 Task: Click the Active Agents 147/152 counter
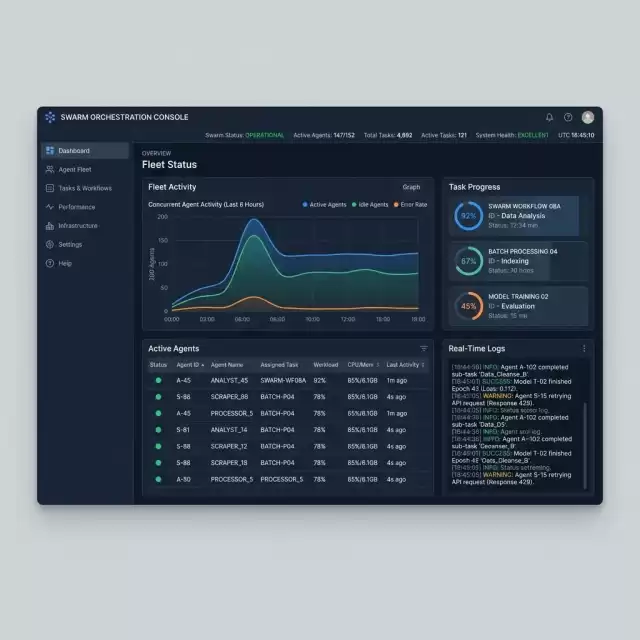pyautogui.click(x=324, y=135)
